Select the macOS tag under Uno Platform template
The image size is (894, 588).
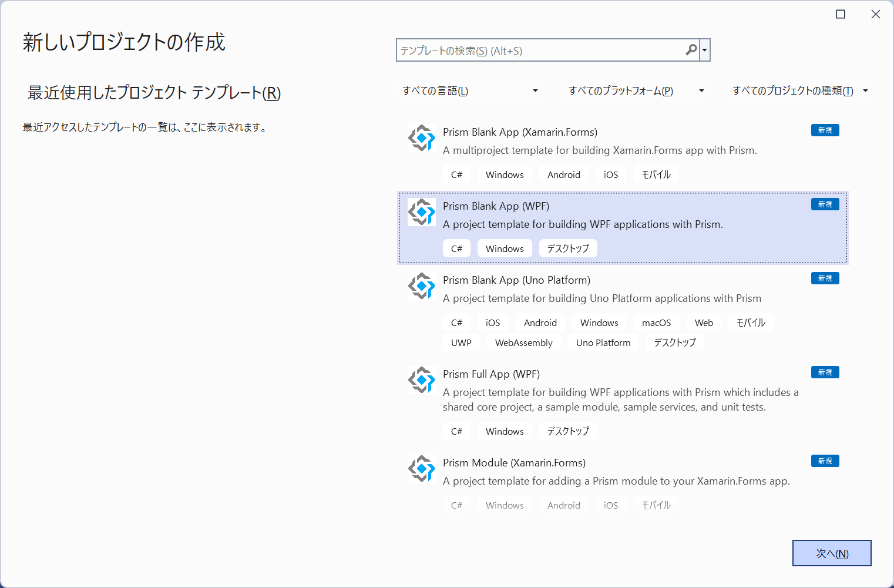point(656,322)
